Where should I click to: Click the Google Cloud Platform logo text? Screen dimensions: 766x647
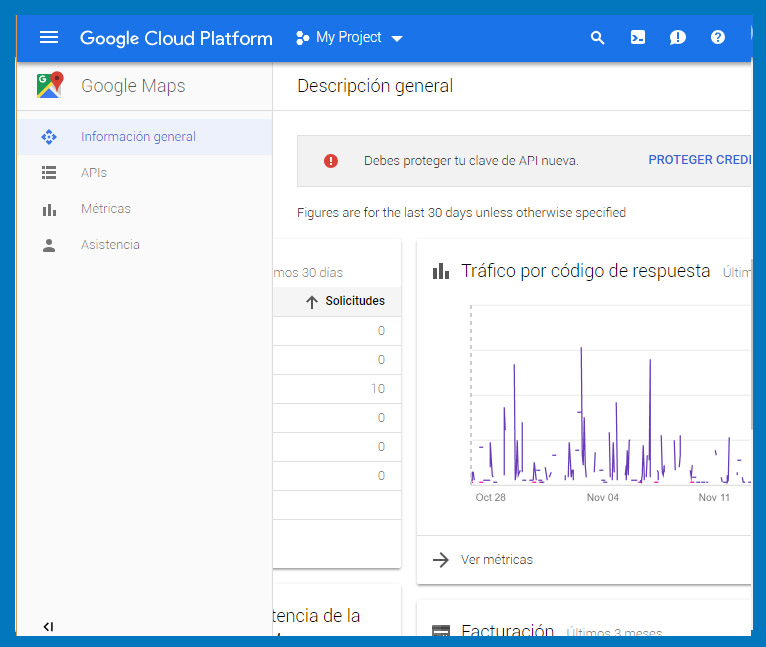[x=176, y=38]
